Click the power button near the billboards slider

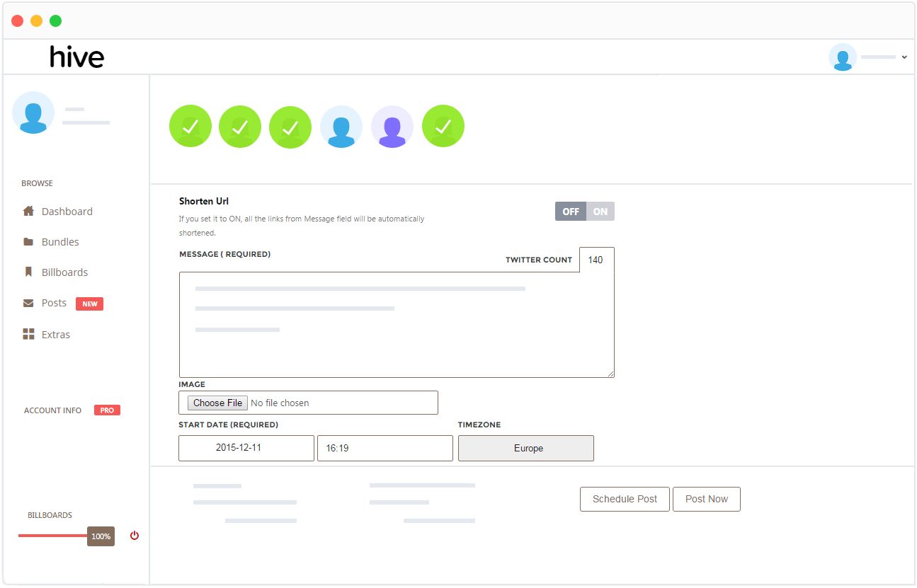[134, 536]
